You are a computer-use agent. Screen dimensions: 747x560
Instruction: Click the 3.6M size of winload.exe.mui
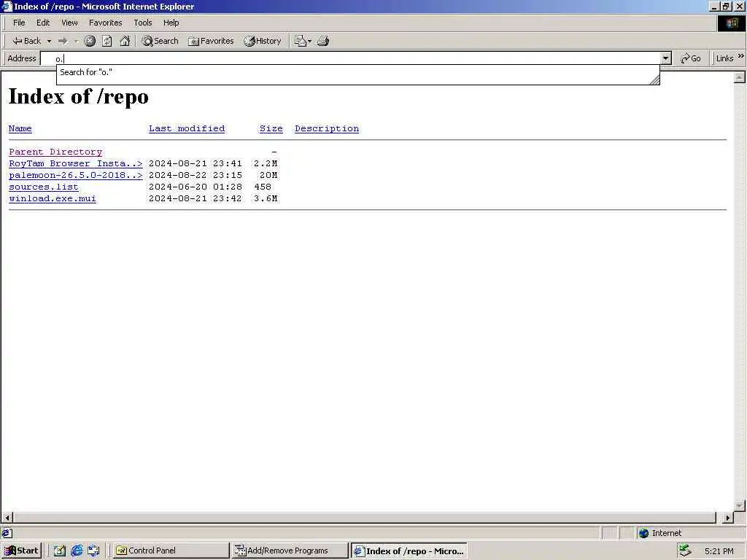click(x=266, y=198)
